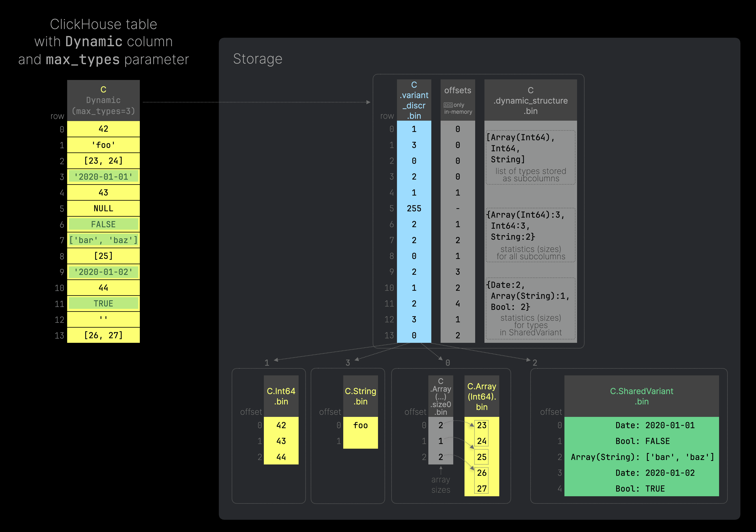Click the 'list of types stored as subcolumns' box
Screen dimensions: 756x532
[530, 157]
